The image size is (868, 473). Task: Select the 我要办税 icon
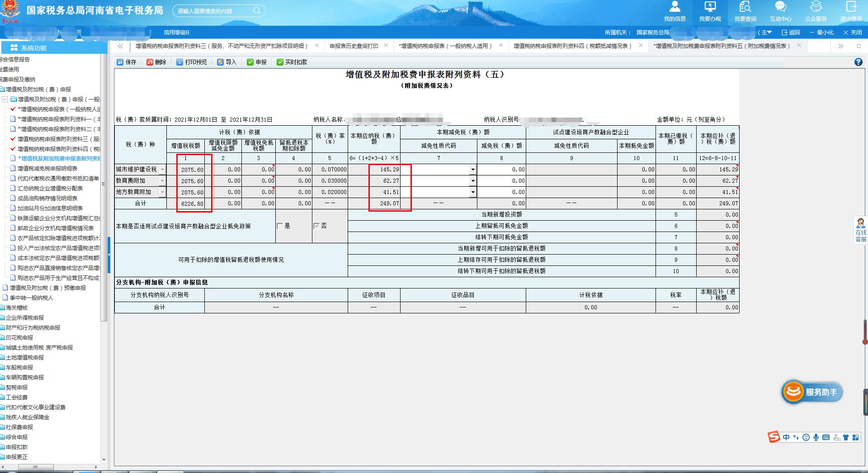pos(710,11)
